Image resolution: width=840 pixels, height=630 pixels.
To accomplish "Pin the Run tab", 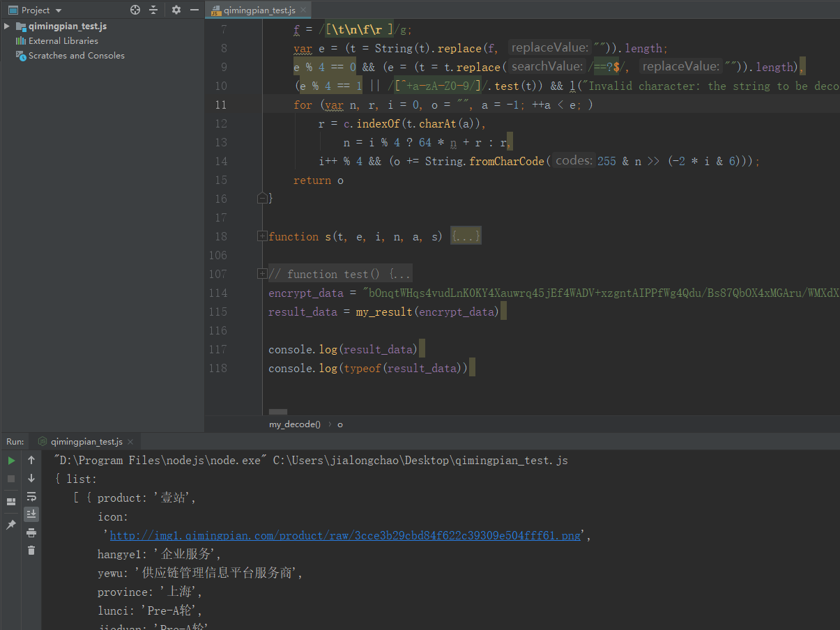I will (11, 525).
